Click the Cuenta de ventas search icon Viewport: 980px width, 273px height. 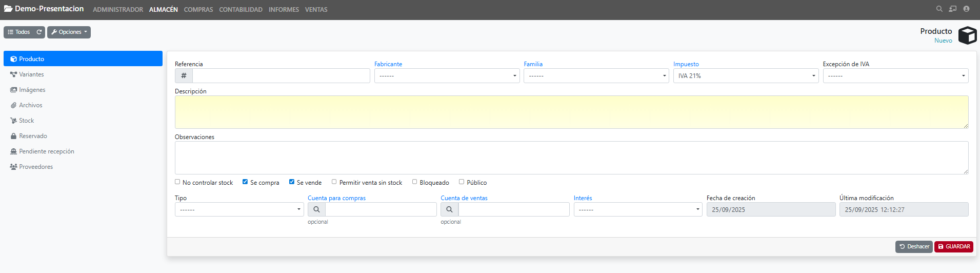coord(449,209)
